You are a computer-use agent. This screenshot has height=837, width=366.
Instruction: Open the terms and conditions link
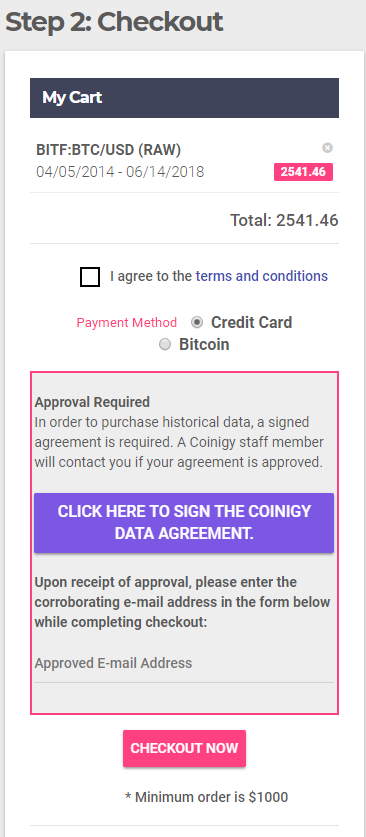pos(261,276)
